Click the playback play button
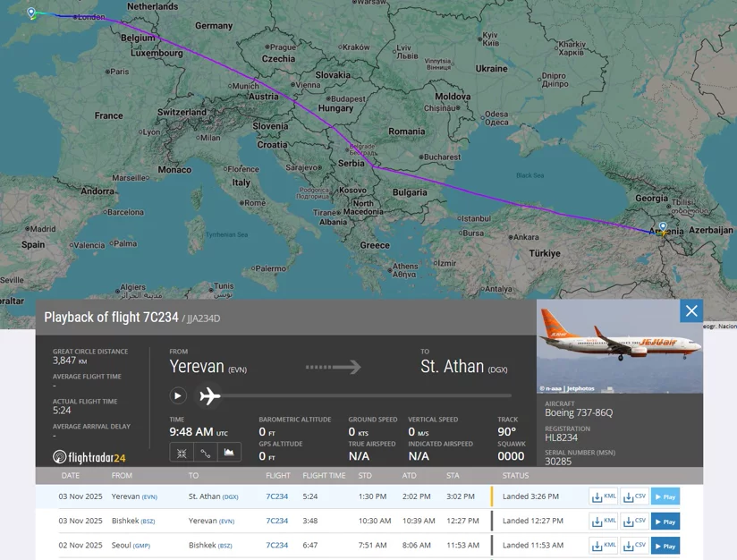737x560 pixels. point(178,396)
